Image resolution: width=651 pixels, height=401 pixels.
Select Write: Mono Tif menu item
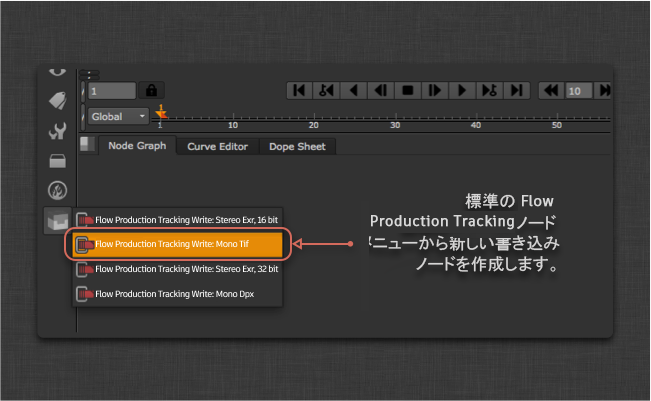[178, 244]
